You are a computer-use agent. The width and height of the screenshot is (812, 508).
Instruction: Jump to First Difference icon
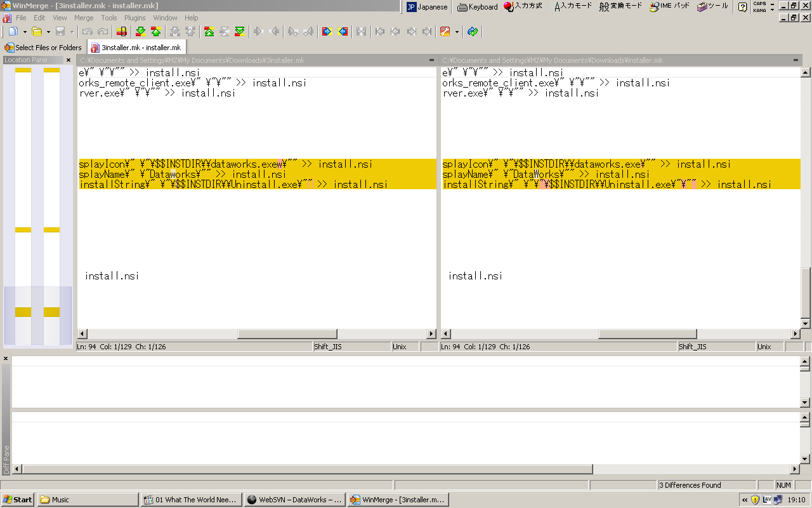(x=209, y=31)
